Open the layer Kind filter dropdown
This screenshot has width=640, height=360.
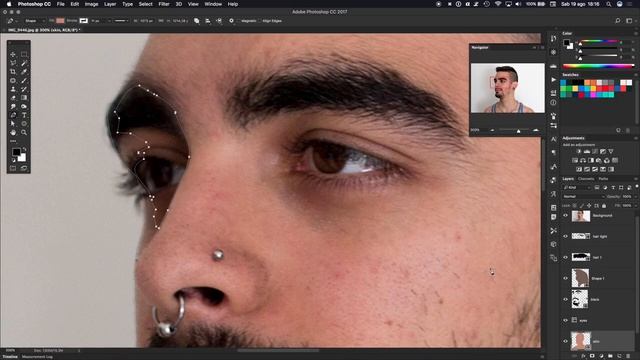[577, 188]
